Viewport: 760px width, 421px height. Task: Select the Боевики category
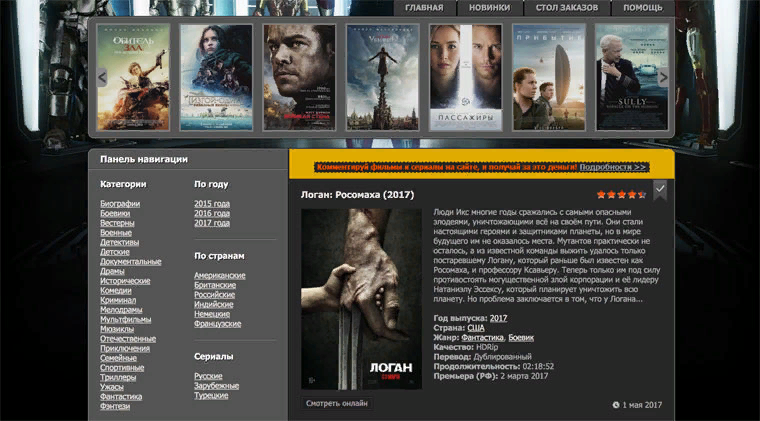pyautogui.click(x=115, y=213)
